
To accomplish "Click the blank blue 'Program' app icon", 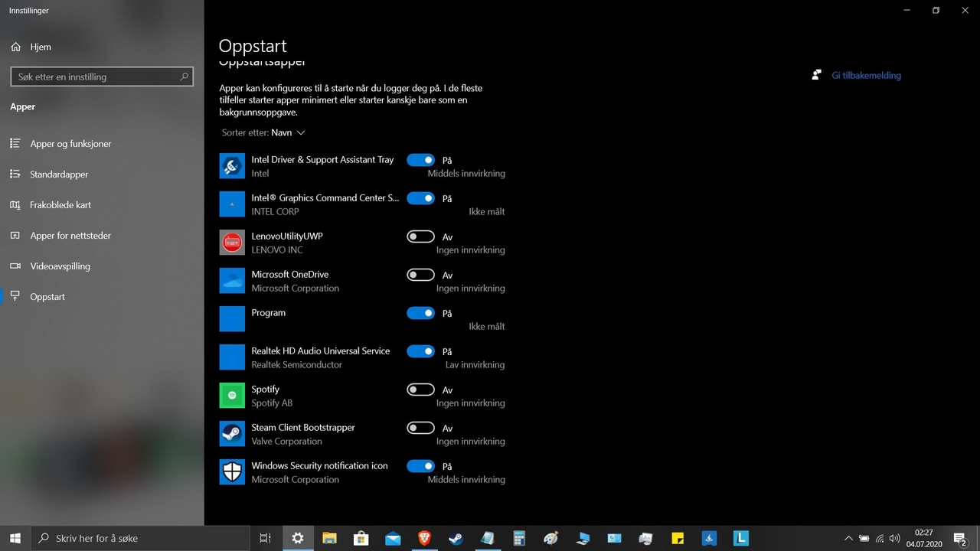I will tap(232, 319).
